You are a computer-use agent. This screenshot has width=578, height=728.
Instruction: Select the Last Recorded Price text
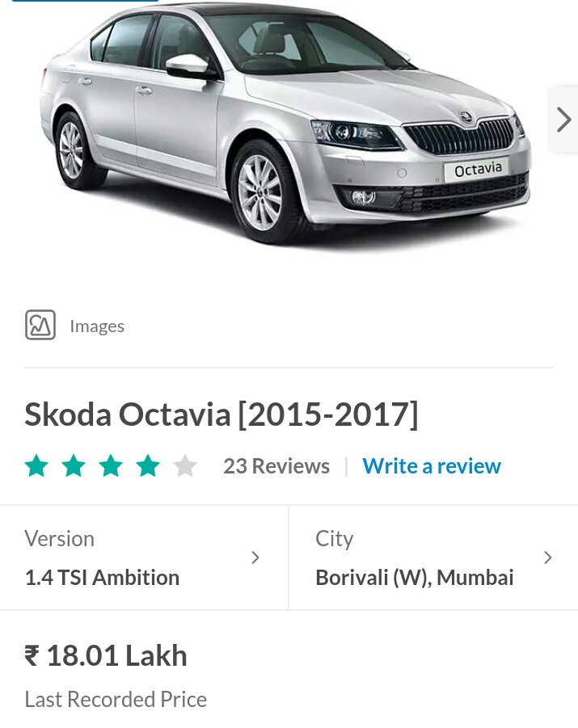116,699
